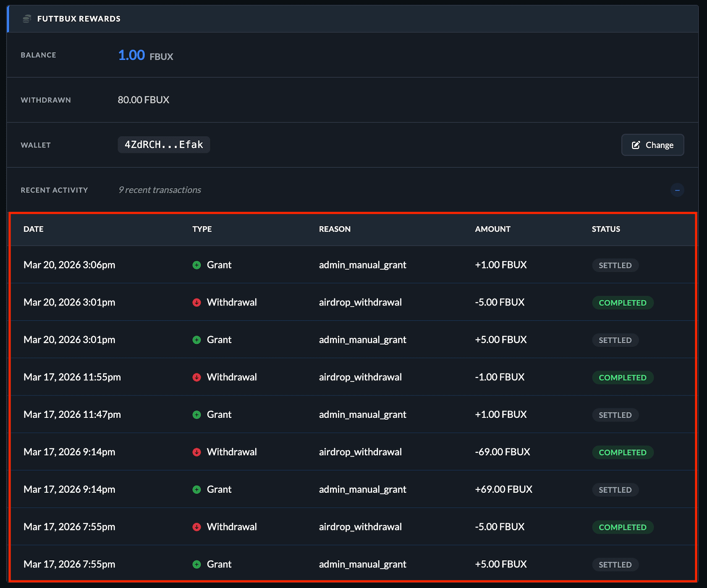
Task: Click Grant type label for Mar 20 3:06pm
Action: click(x=219, y=265)
